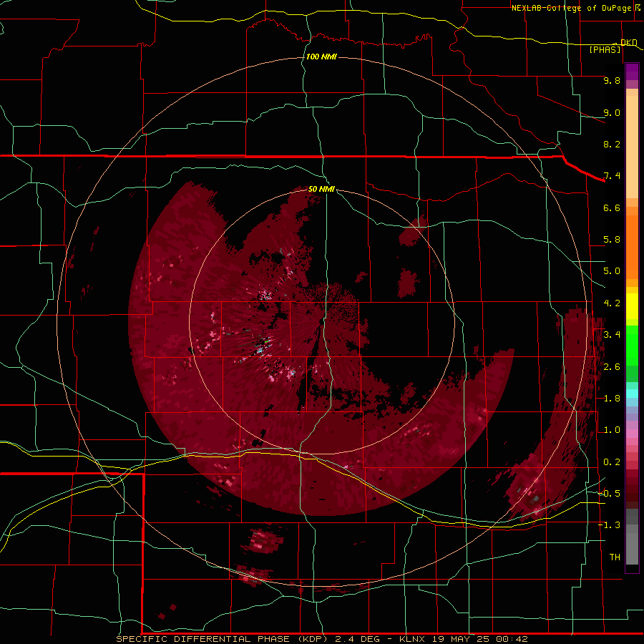Select the 1.8 scale value

tap(612, 399)
